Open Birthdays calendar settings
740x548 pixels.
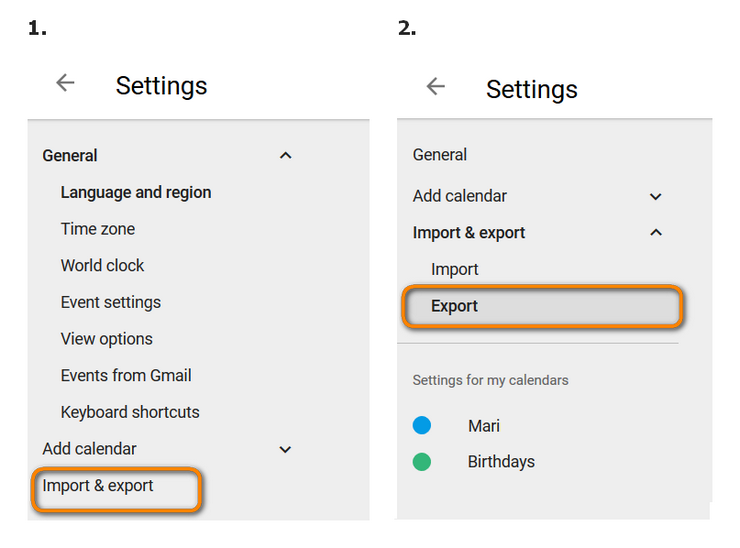[501, 462]
